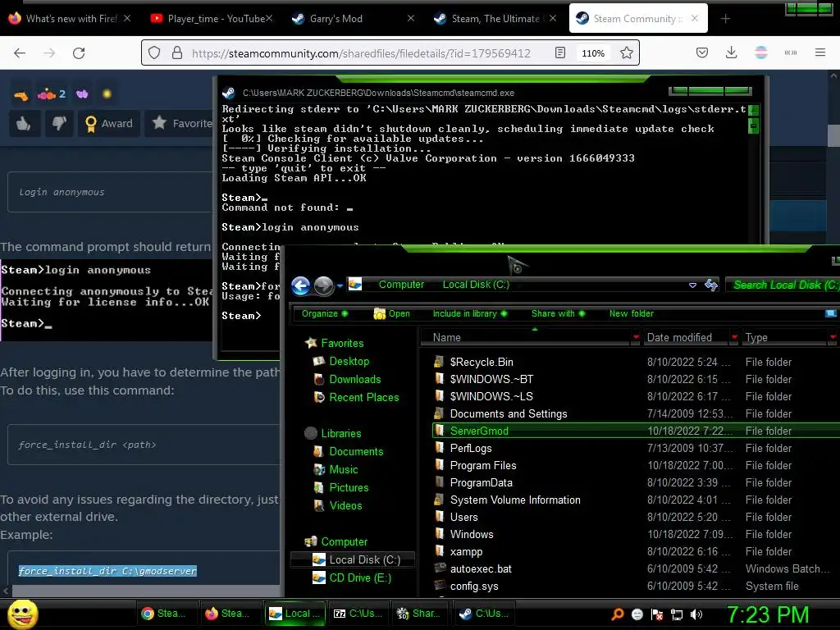Open a new Firefox tab

point(725,19)
